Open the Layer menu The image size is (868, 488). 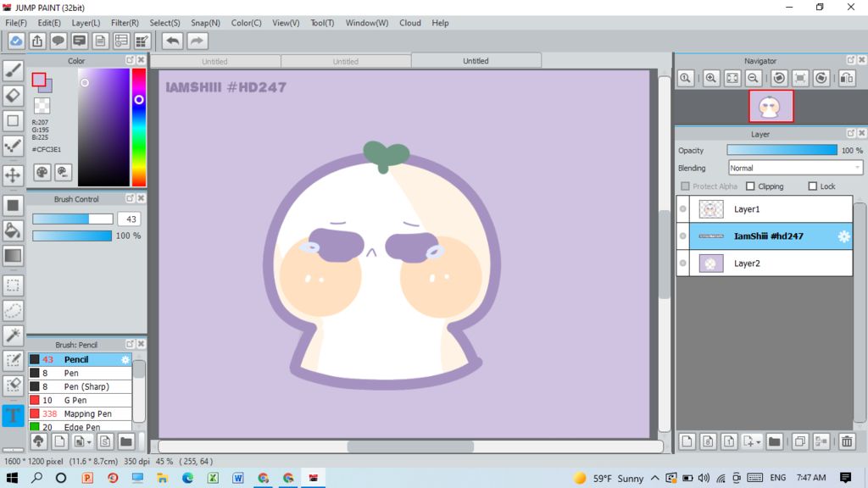coord(86,23)
